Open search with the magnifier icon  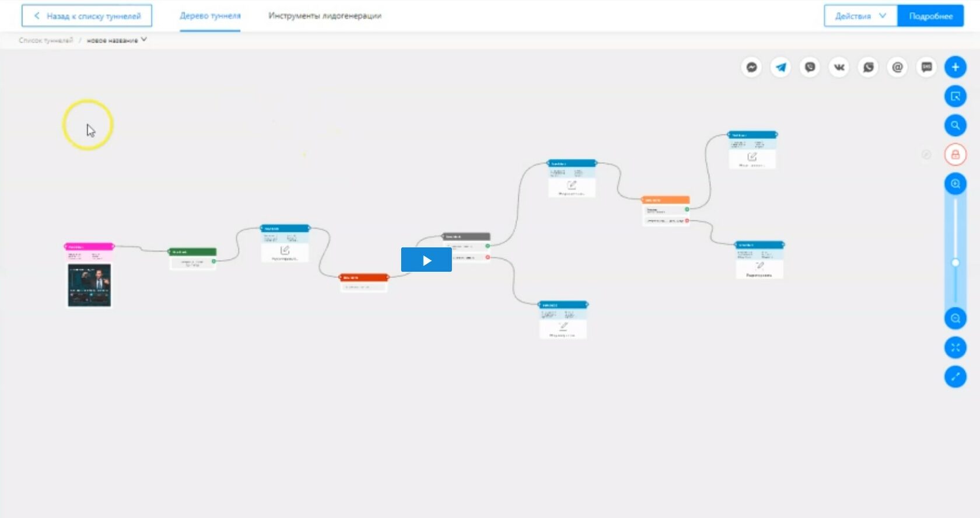click(x=955, y=125)
